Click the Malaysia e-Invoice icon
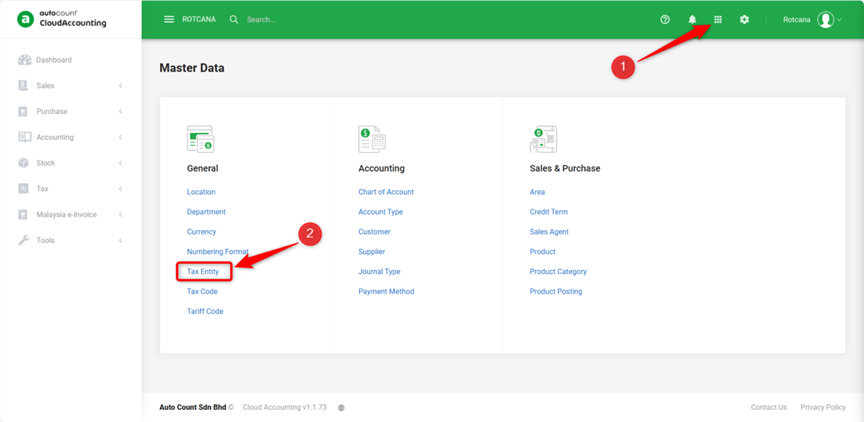 pyautogui.click(x=23, y=214)
